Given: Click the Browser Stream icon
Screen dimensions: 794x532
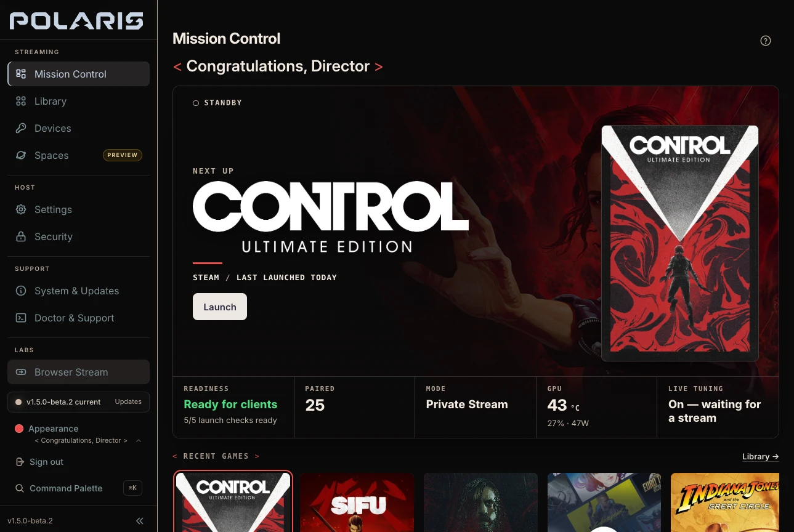Looking at the screenshot, I should point(21,372).
